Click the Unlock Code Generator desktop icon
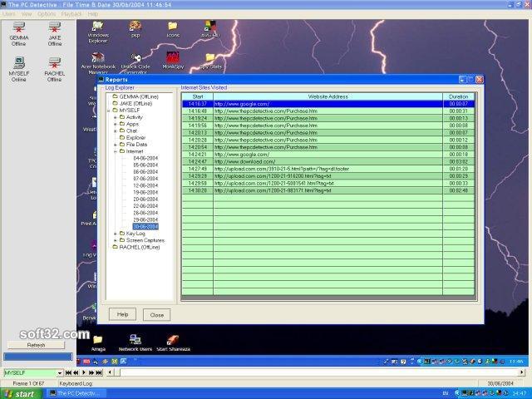This screenshot has width=532, height=399. click(135, 63)
